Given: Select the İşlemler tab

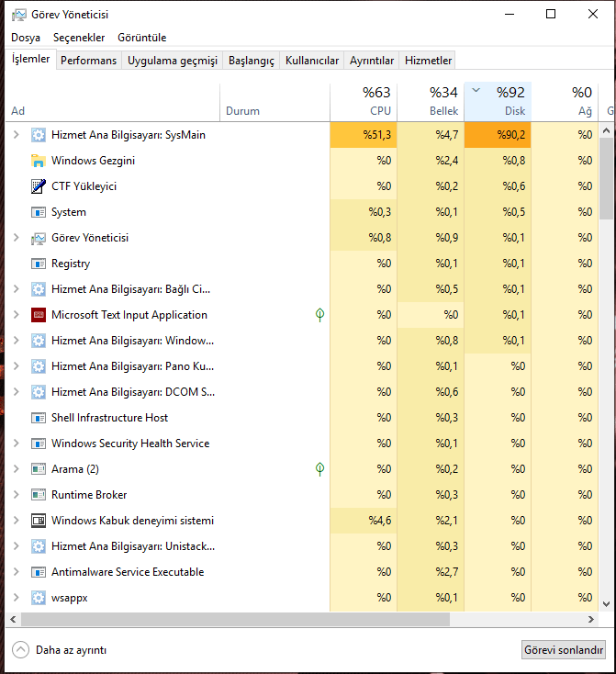Looking at the screenshot, I should pos(30,59).
